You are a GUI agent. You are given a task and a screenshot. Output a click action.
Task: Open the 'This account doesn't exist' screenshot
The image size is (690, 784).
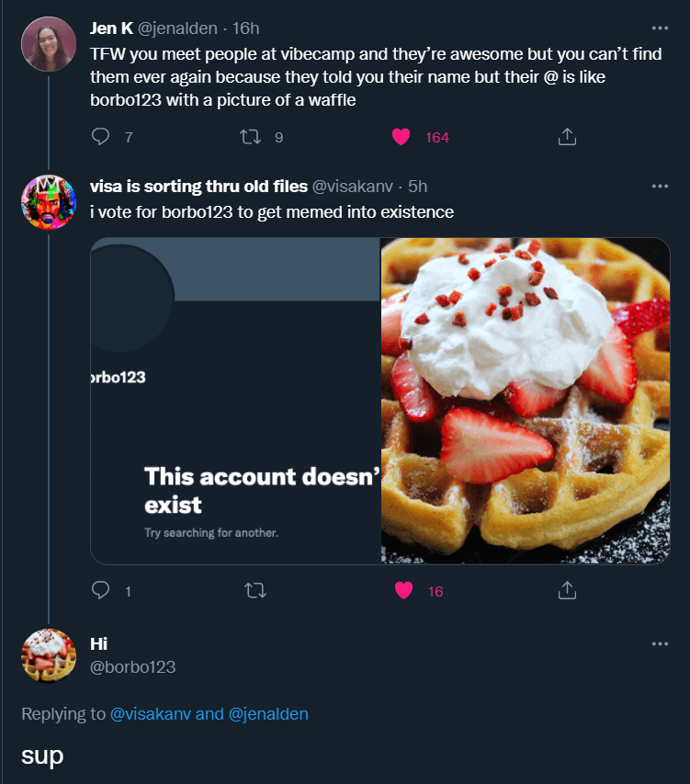pos(235,400)
